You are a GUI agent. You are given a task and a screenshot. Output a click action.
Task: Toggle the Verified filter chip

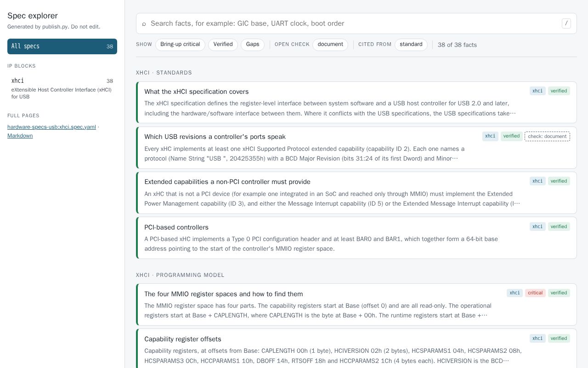pos(223,45)
